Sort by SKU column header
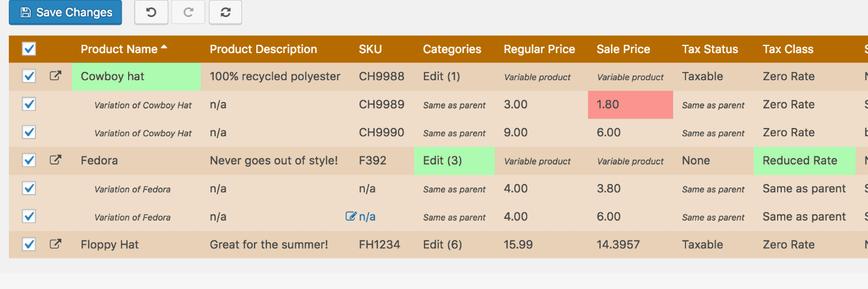This screenshot has height=289, width=868. [370, 50]
